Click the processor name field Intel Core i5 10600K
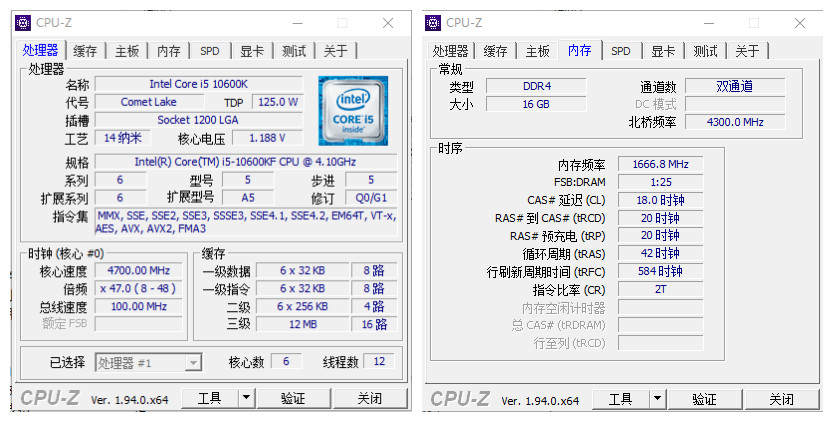 (199, 84)
